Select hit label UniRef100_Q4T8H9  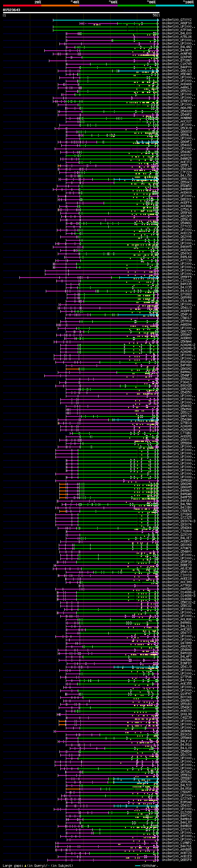point(177,643)
